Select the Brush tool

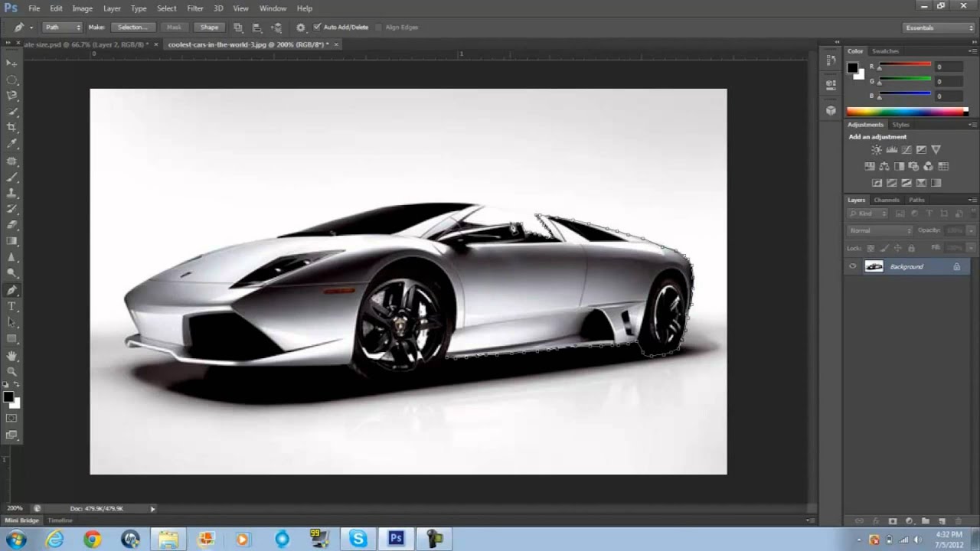pos(11,176)
